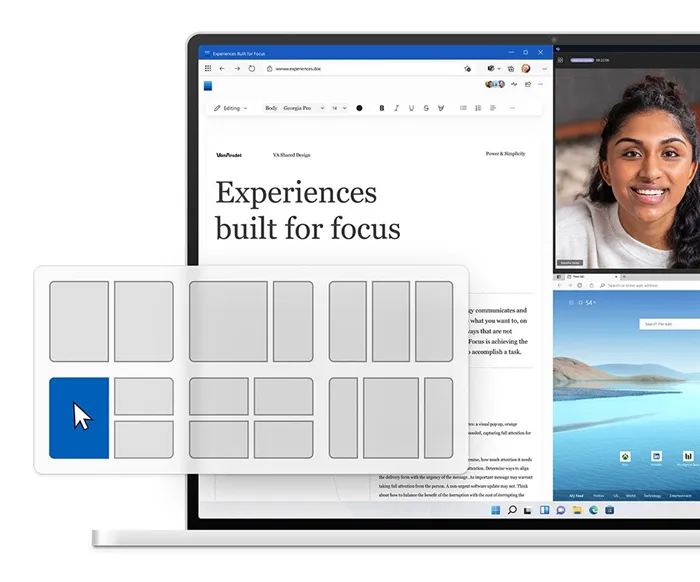Insert a numbered list
The height and width of the screenshot is (582, 700).
(478, 108)
